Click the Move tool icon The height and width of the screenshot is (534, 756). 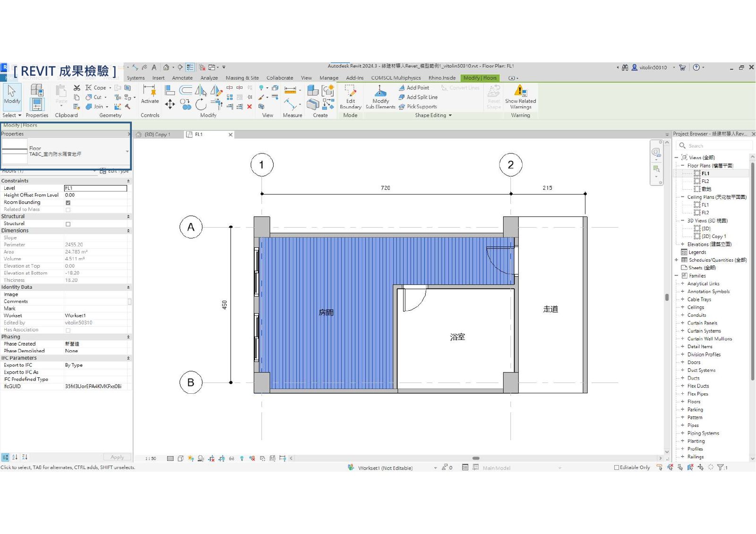point(170,104)
